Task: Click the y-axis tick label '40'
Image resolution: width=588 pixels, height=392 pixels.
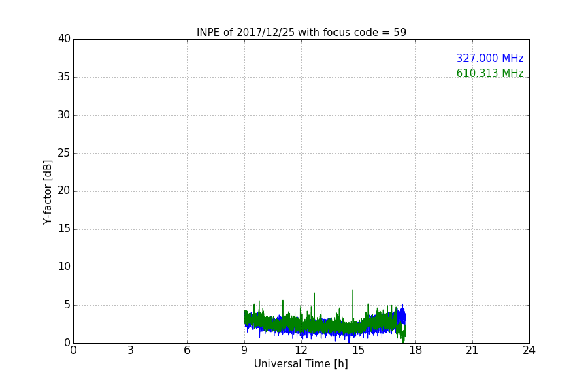Action: click(x=64, y=39)
